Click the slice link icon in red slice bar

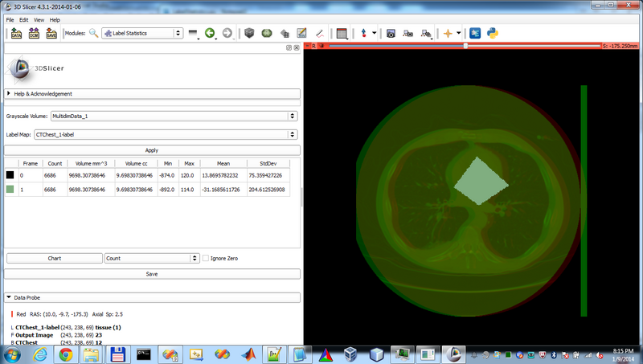click(x=321, y=46)
